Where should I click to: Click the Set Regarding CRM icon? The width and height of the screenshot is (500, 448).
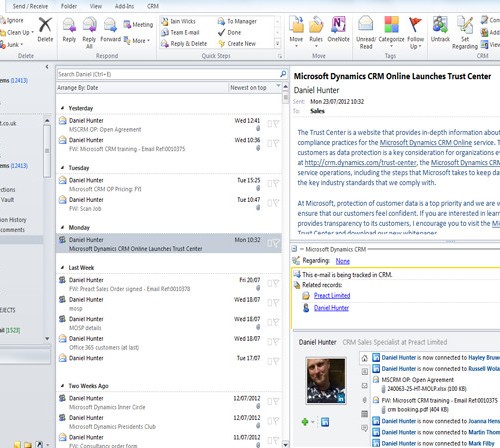point(465,25)
